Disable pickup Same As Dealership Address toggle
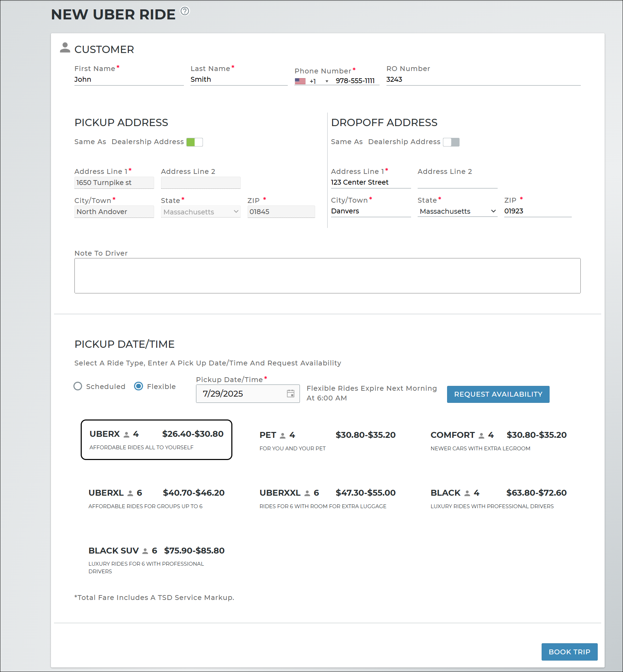Screen dimensions: 623x672 [195, 142]
